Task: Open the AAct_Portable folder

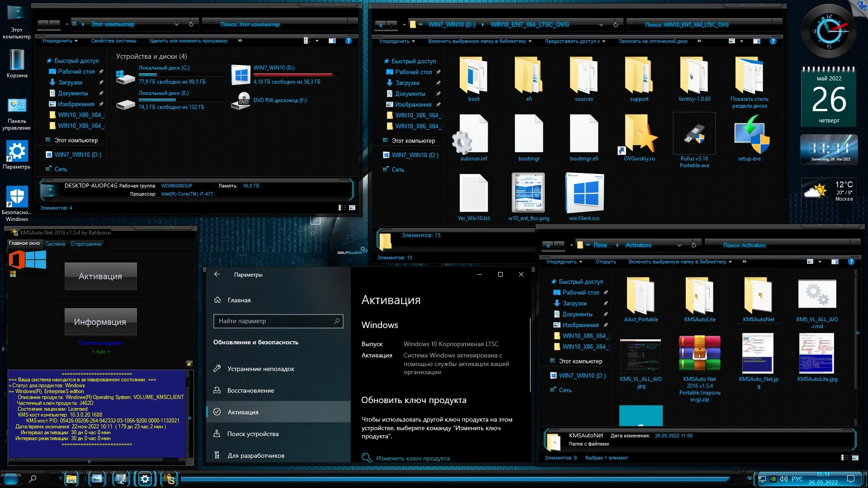Action: 641,296
